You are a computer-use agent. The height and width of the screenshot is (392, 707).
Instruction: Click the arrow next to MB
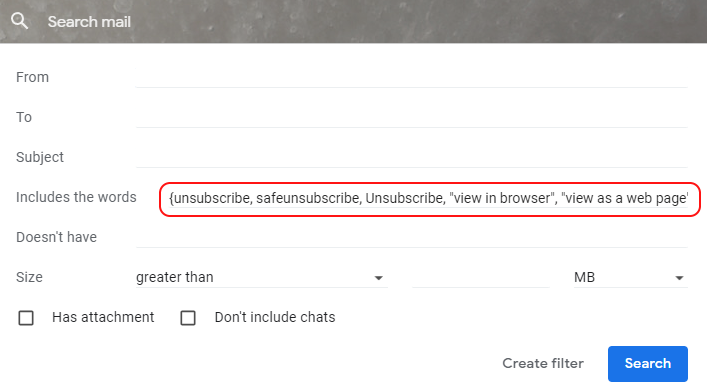click(x=679, y=278)
